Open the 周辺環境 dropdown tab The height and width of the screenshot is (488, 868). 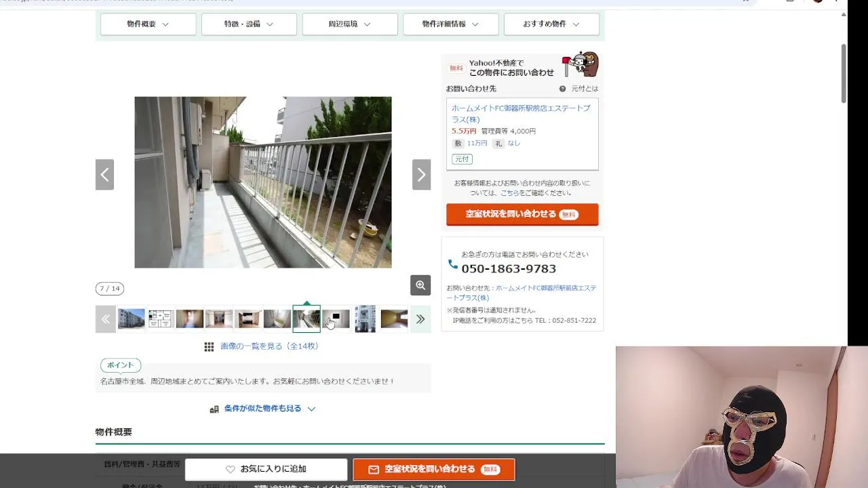tap(350, 24)
